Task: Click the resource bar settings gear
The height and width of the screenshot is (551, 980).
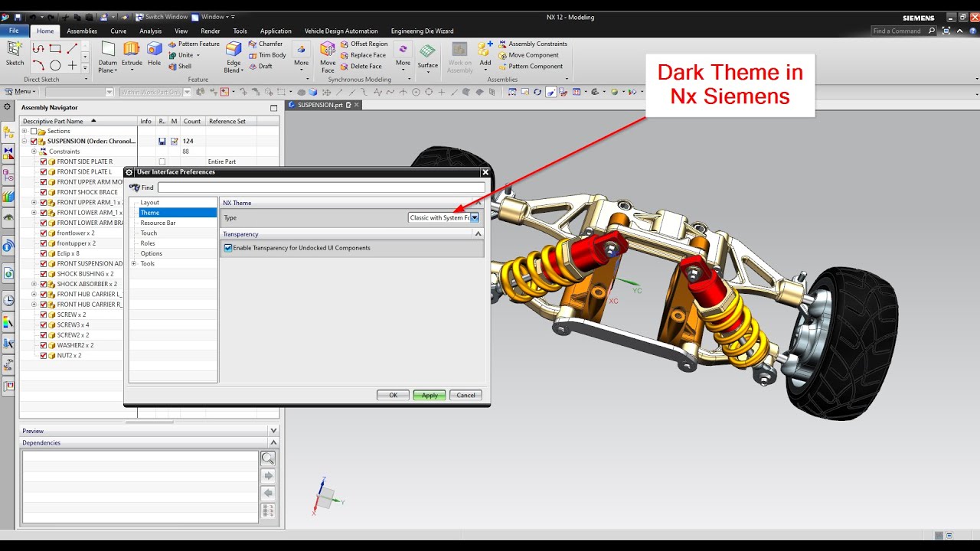Action: pyautogui.click(x=8, y=108)
